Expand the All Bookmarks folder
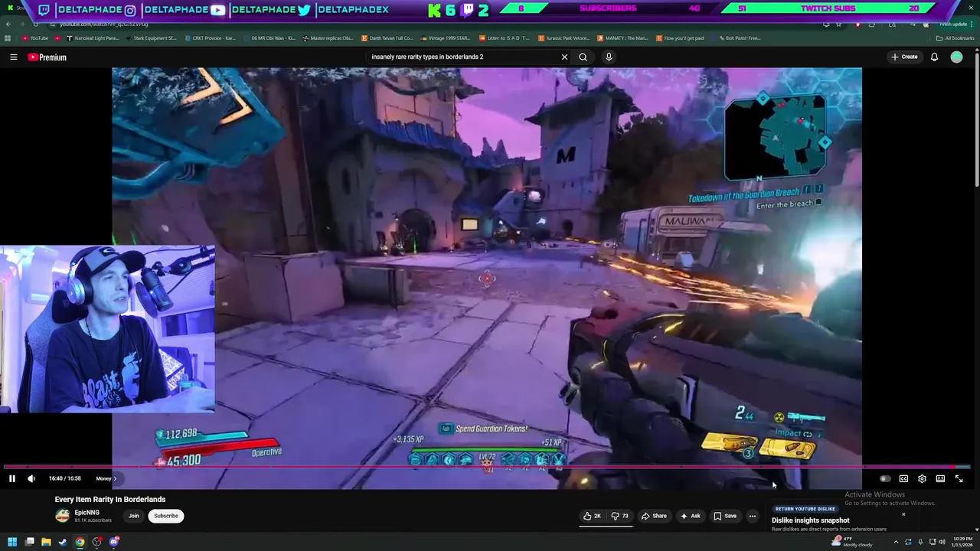This screenshot has width=980, height=551. 955,38
